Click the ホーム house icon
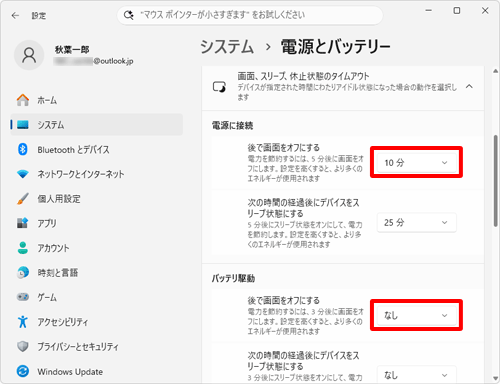500x384 pixels. (23, 100)
